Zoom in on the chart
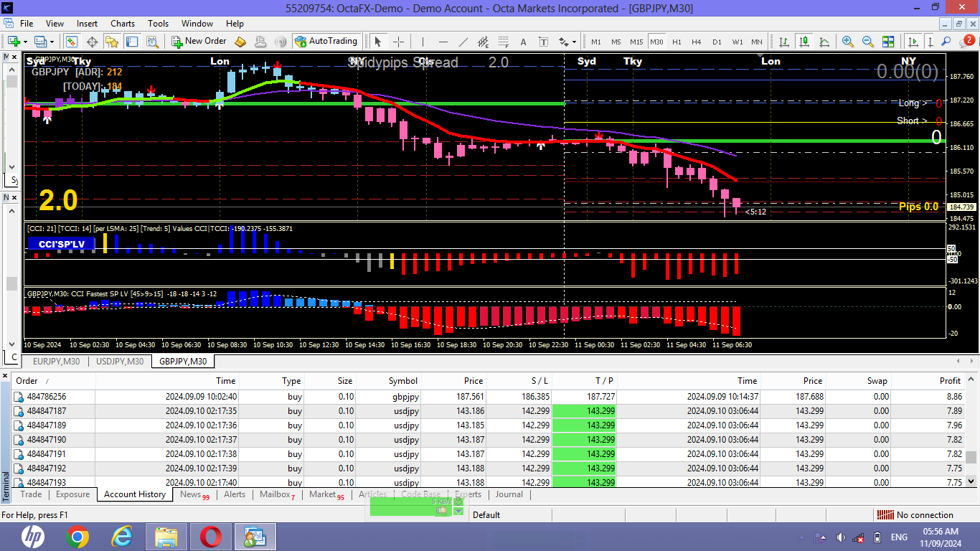The height and width of the screenshot is (551, 980). click(848, 42)
